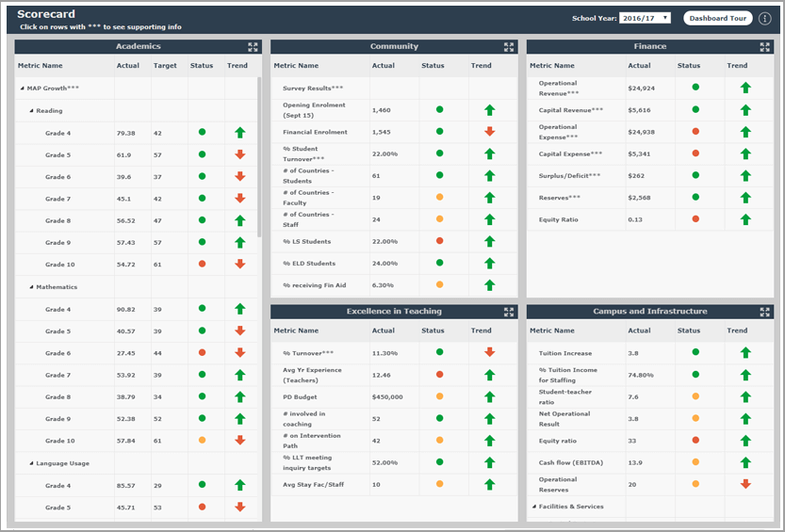Click the red status dot for Avg Yr Experience

[439, 374]
